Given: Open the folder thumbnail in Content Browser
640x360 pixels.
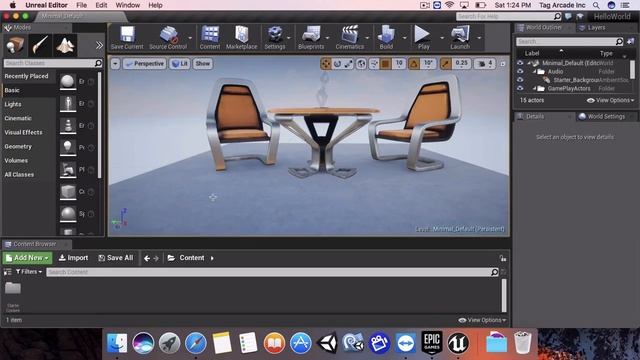Looking at the screenshot, I should (13, 288).
